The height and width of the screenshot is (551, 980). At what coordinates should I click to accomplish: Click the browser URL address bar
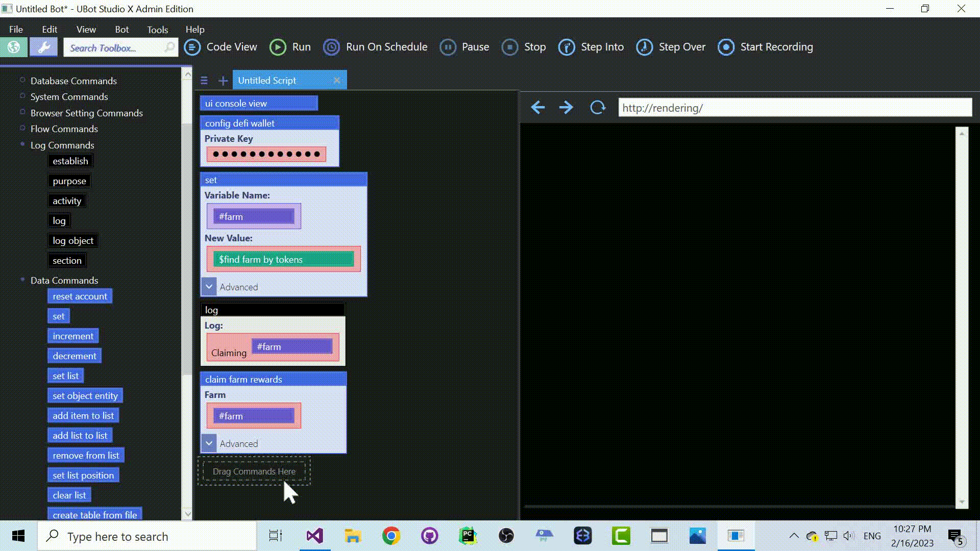(795, 108)
